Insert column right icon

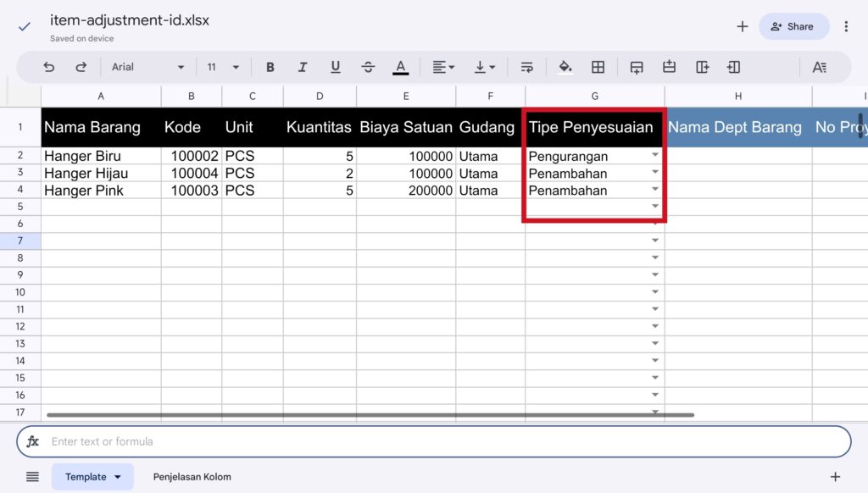[x=702, y=67]
